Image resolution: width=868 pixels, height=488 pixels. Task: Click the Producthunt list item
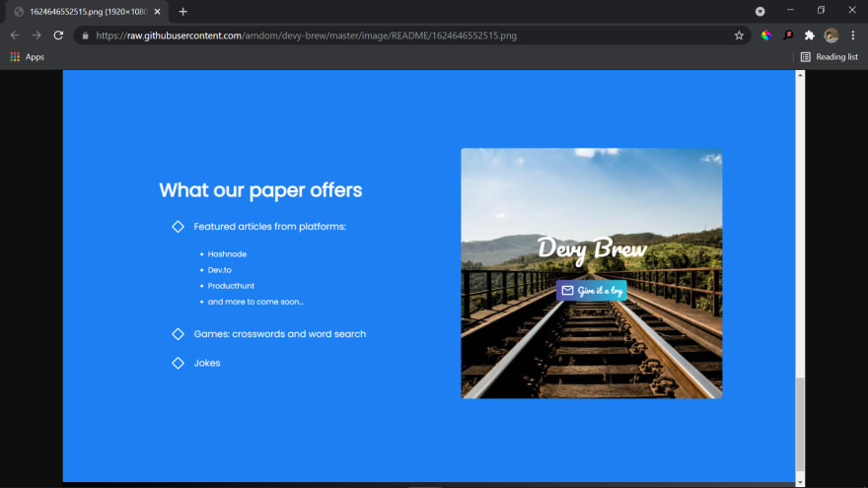(231, 286)
